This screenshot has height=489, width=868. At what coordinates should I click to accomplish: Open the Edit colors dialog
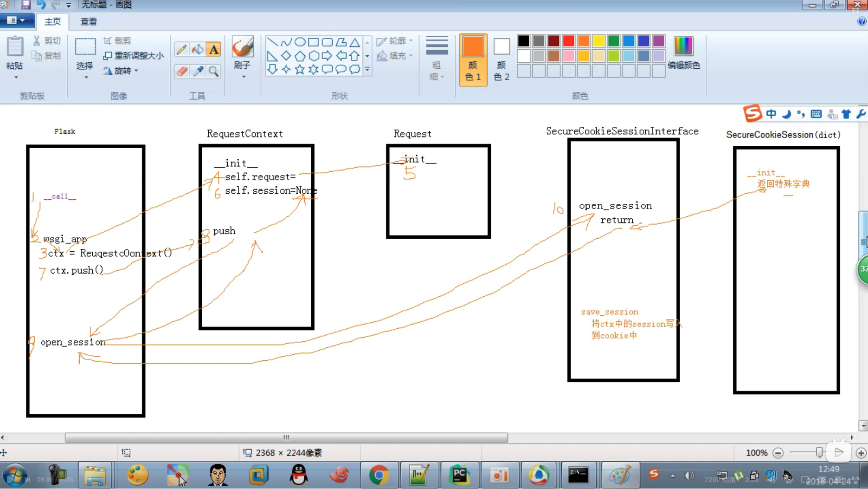[x=683, y=53]
